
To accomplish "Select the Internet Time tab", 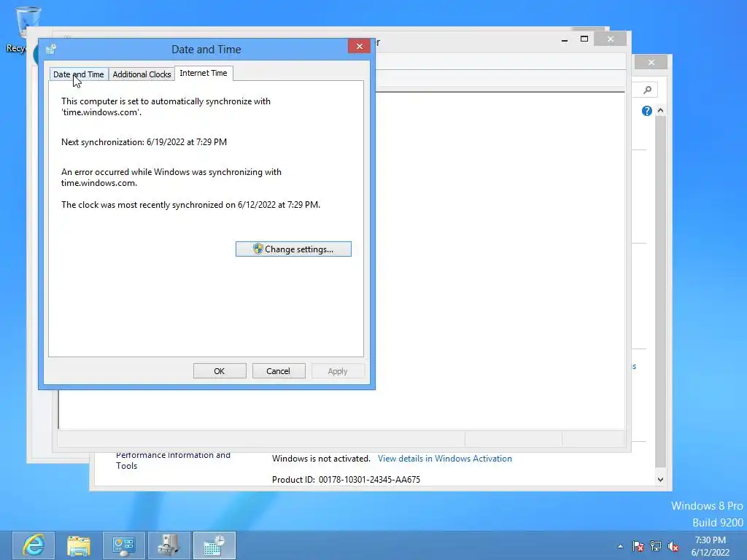I will click(x=204, y=74).
